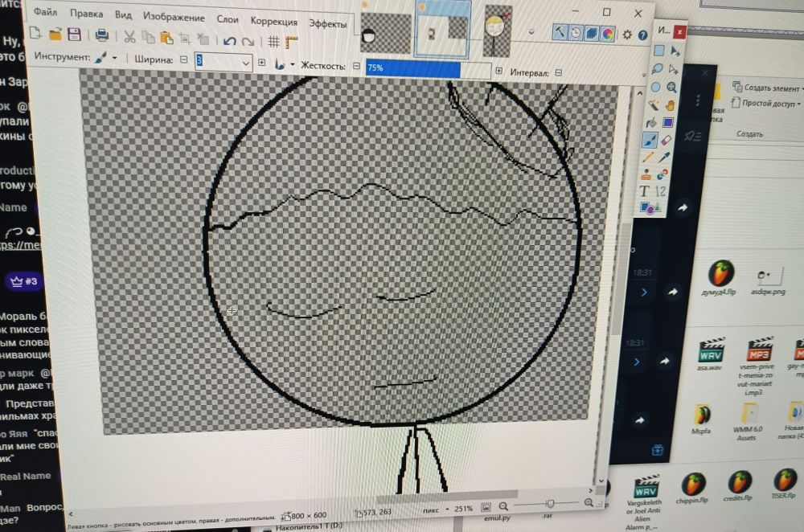Save image with the floppy disk icon
This screenshot has height=532, width=804.
(x=74, y=35)
